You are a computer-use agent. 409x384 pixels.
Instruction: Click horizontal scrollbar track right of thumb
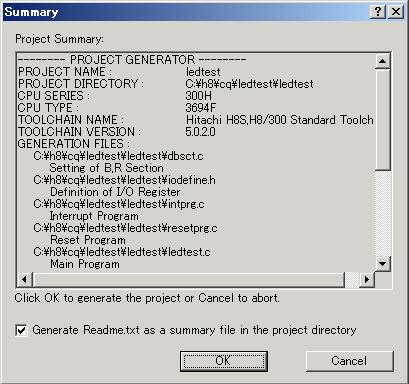pos(352,279)
